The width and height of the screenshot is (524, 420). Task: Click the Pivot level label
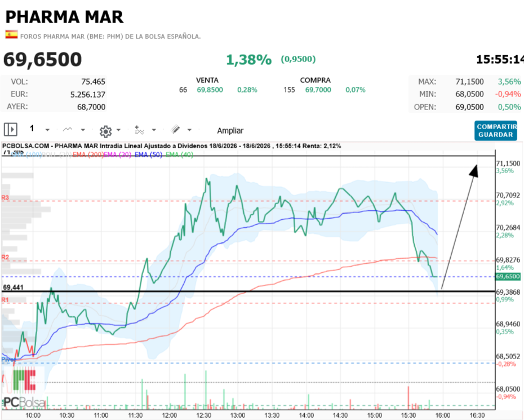(8, 360)
